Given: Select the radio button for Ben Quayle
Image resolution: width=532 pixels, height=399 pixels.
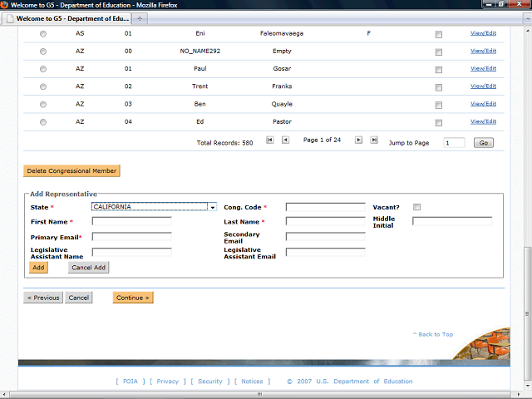Looking at the screenshot, I should [43, 104].
